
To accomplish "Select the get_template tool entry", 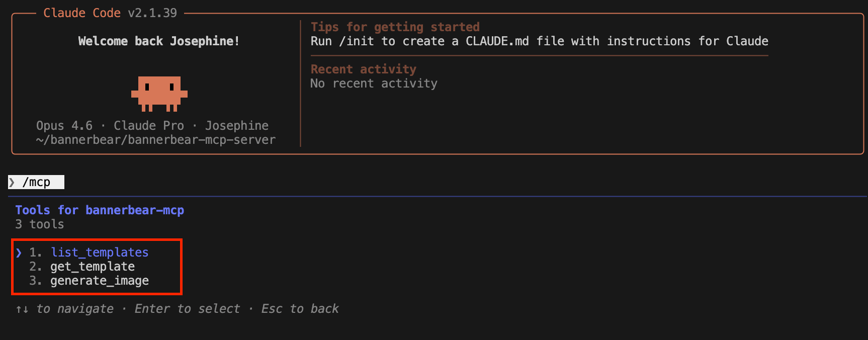I will [x=92, y=266].
